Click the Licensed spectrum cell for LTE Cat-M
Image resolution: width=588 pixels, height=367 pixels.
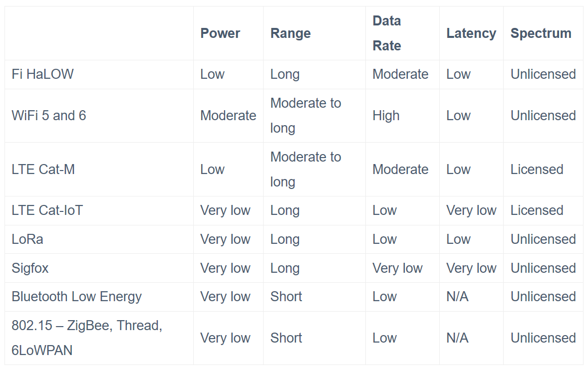pos(537,170)
